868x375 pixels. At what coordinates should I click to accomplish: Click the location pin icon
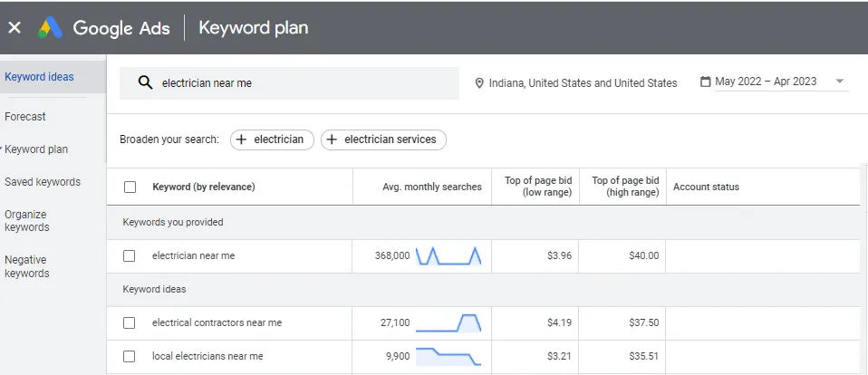[x=479, y=83]
